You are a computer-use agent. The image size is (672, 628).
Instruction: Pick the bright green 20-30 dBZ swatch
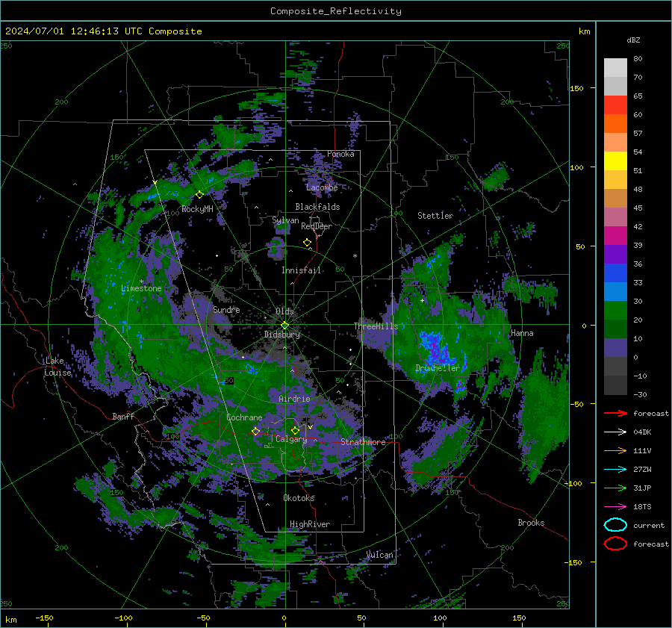(615, 311)
